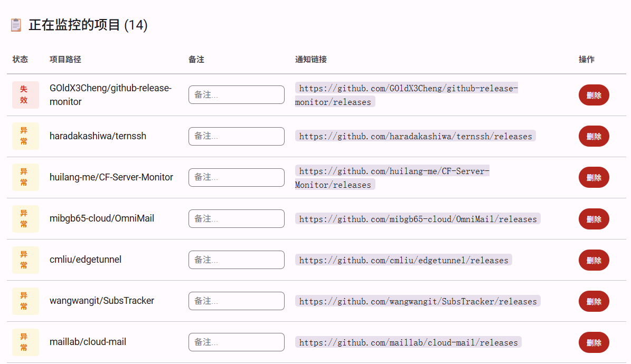Open the cloud-mail releases URL
631x364 pixels.
(409, 342)
